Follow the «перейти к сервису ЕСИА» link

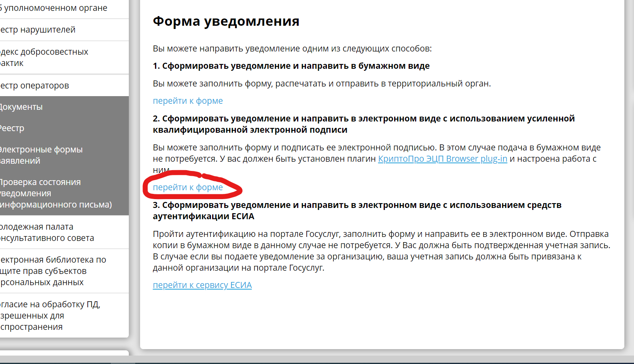pyautogui.click(x=202, y=285)
